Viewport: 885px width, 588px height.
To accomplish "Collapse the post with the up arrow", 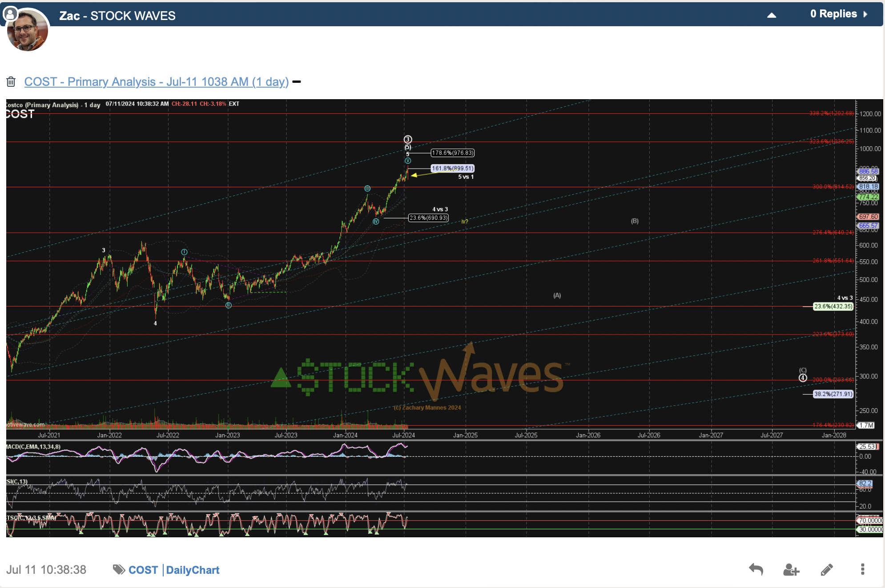I will (x=772, y=15).
